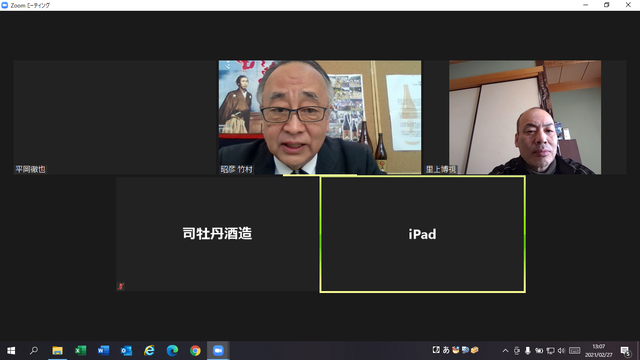The image size is (640, 360).
Task: Open the notification action center
Action: pyautogui.click(x=625, y=351)
